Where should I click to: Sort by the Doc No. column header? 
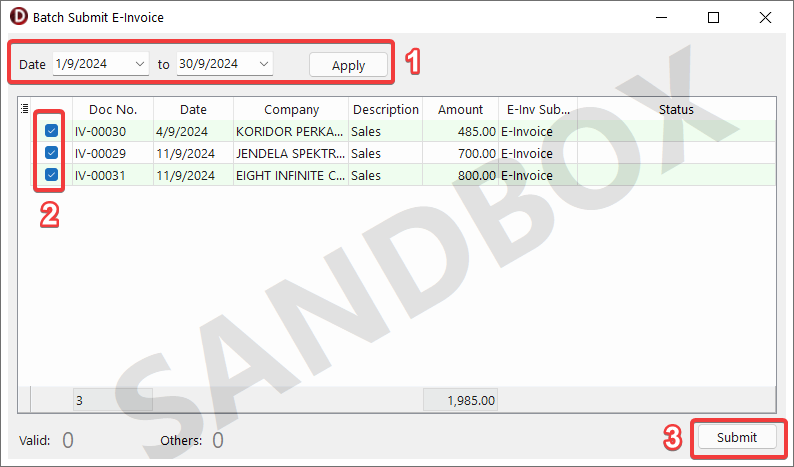[112, 109]
